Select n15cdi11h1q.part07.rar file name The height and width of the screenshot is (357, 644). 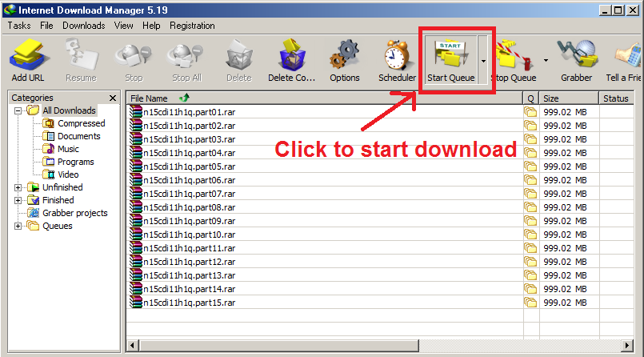point(190,194)
